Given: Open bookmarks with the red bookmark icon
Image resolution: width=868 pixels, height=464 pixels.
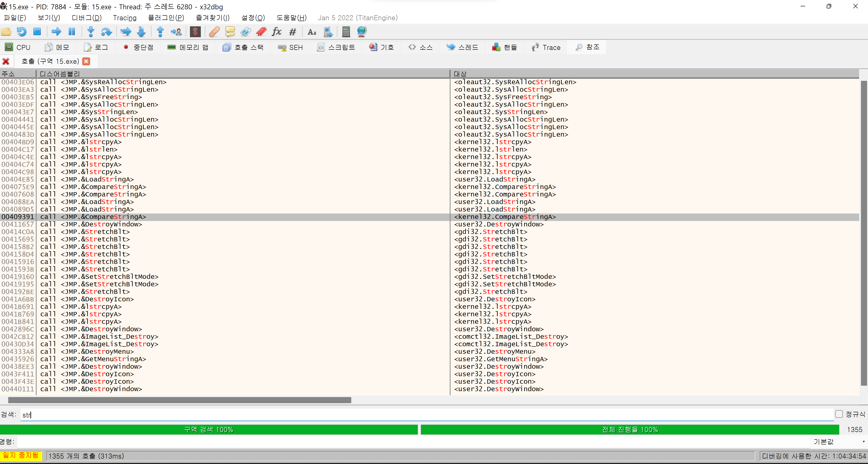Looking at the screenshot, I should [261, 32].
